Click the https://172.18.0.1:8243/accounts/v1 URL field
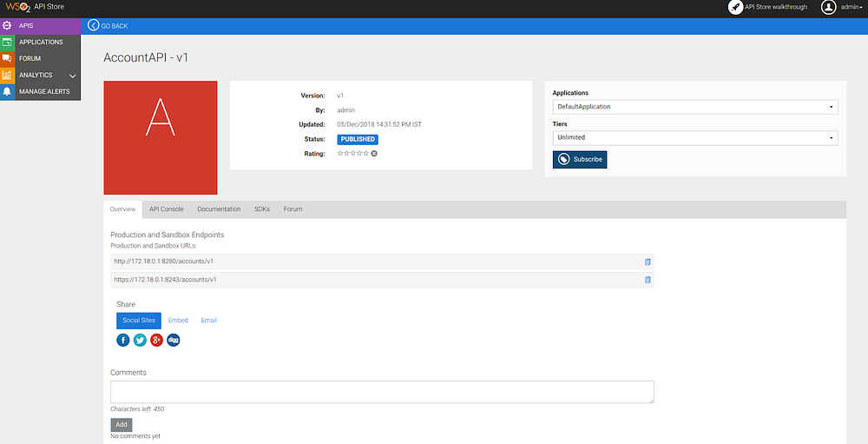Screen dimensions: 868x444 382,280
